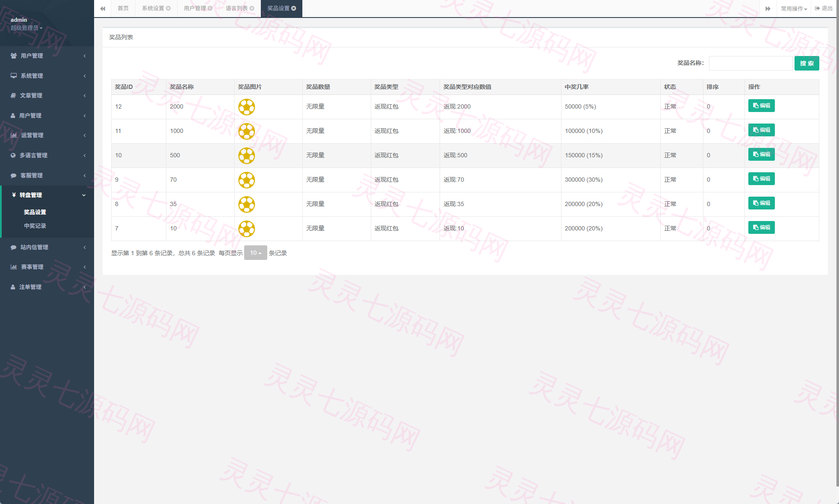This screenshot has width=839, height=504.
Task: Switch to the 用户管理 tab
Action: click(x=195, y=9)
